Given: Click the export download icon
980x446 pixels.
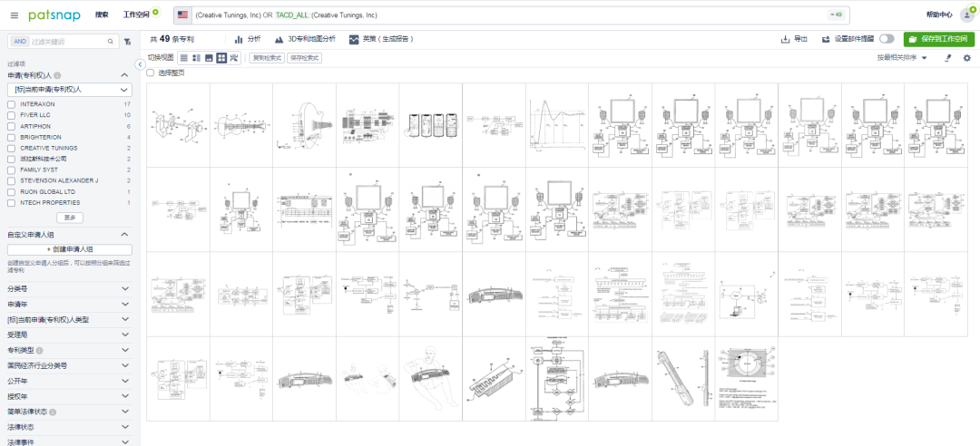Looking at the screenshot, I should click(x=786, y=39).
